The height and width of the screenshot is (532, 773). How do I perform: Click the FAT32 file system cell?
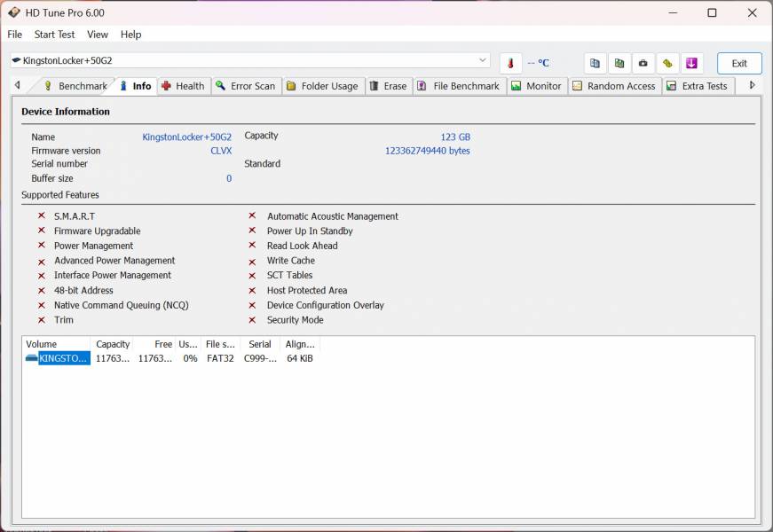pyautogui.click(x=220, y=358)
